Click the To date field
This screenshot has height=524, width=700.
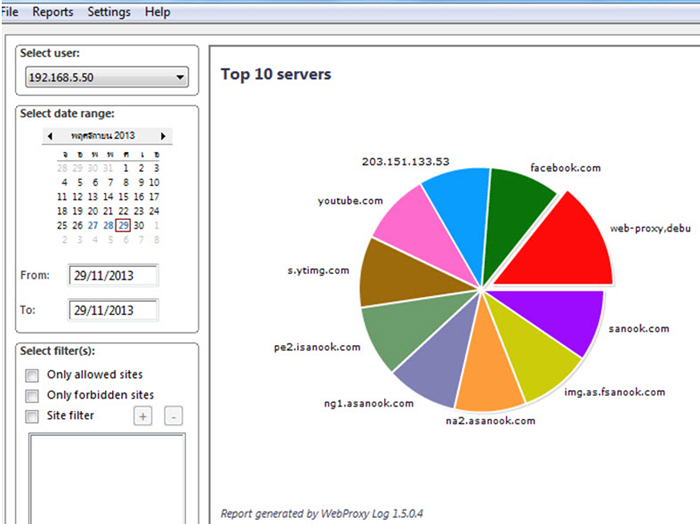tap(113, 311)
